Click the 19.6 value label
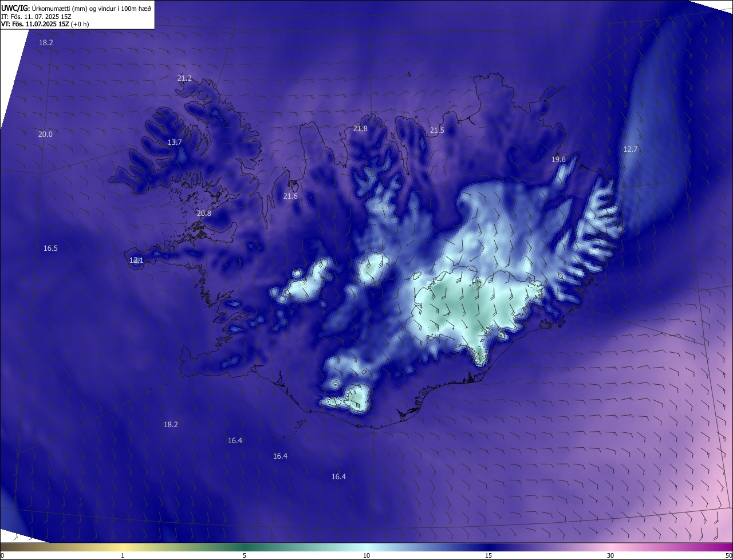Image resolution: width=733 pixels, height=560 pixels. [x=558, y=159]
